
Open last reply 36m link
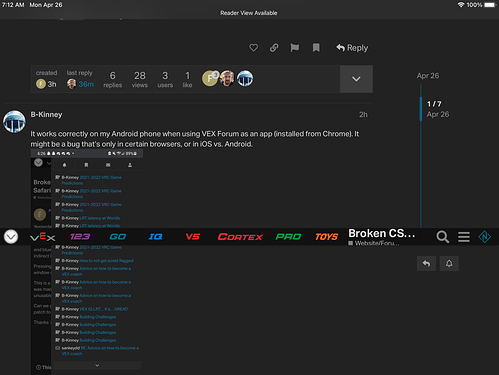point(86,84)
